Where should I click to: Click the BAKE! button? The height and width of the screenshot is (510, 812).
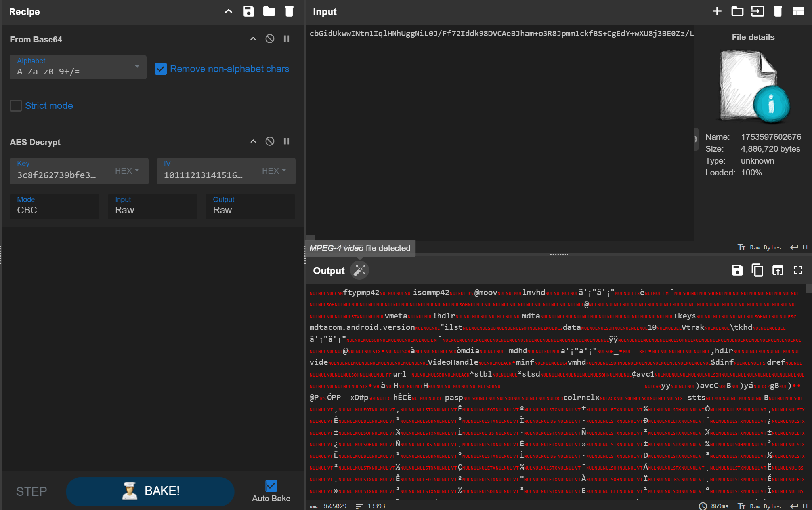coord(150,491)
